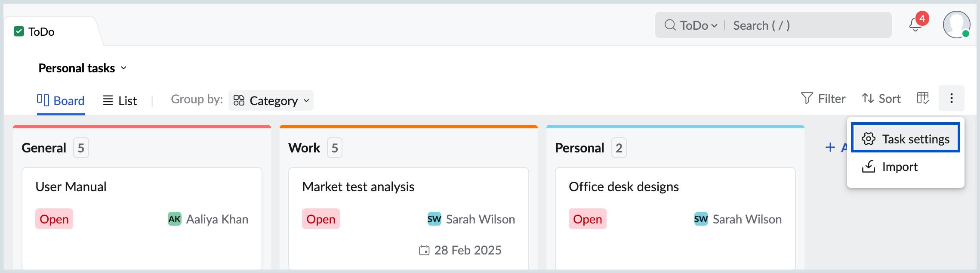The height and width of the screenshot is (273, 980).
Task: Open the Group by Category dropdown
Action: (271, 101)
